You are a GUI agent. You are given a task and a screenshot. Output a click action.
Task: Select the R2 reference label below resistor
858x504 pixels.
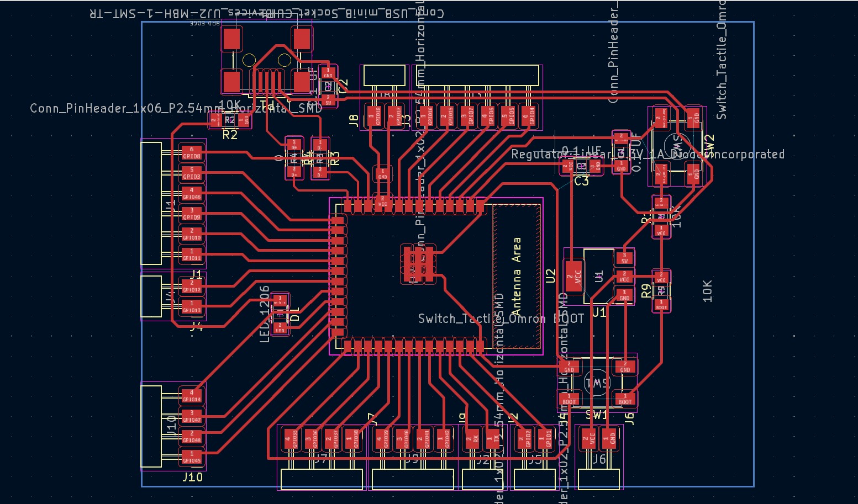point(230,135)
